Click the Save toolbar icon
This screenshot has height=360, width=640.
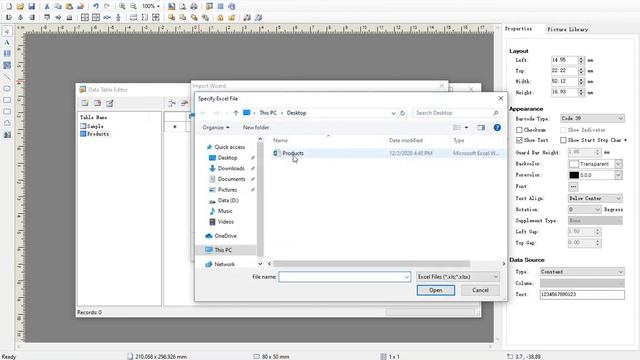pyautogui.click(x=31, y=7)
